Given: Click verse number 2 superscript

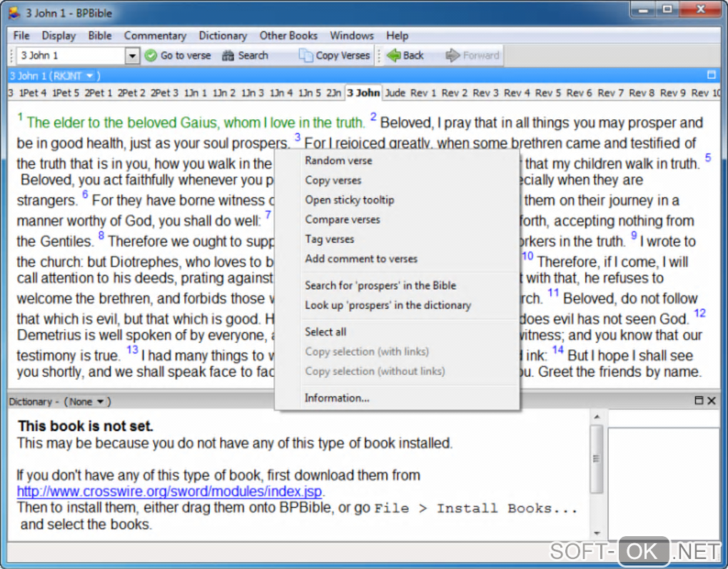Looking at the screenshot, I should tap(373, 116).
